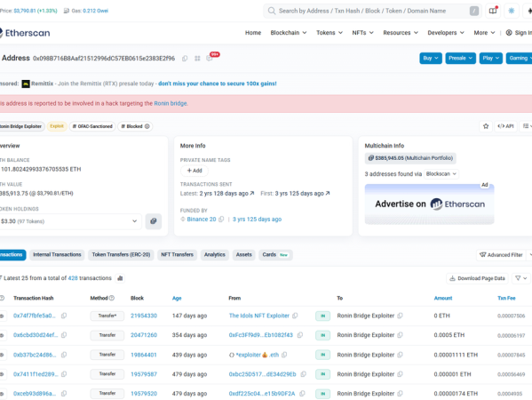The image size is (532, 400).
Task: Open the list view options dropdown beside API
Action: tap(527, 126)
